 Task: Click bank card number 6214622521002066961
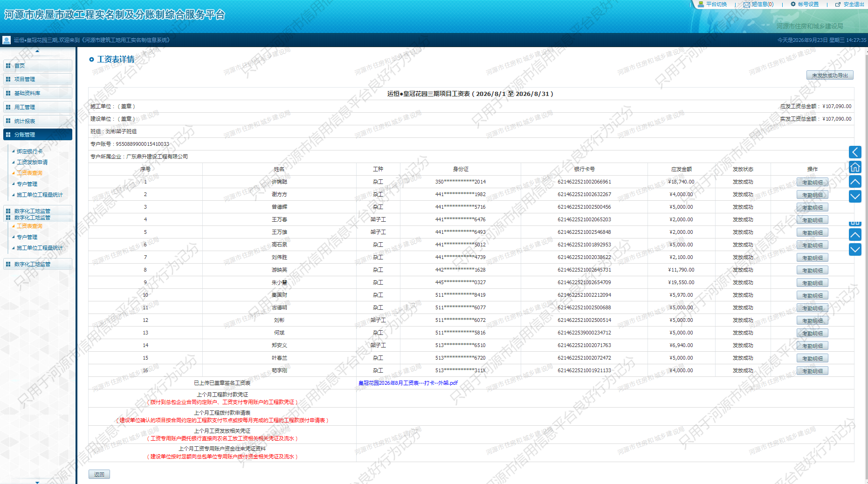coord(584,182)
